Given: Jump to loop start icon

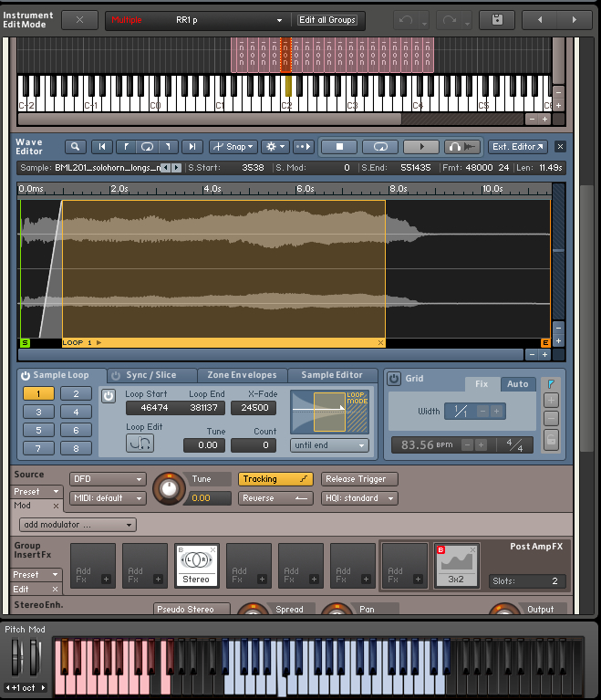Looking at the screenshot, I should coord(126,146).
